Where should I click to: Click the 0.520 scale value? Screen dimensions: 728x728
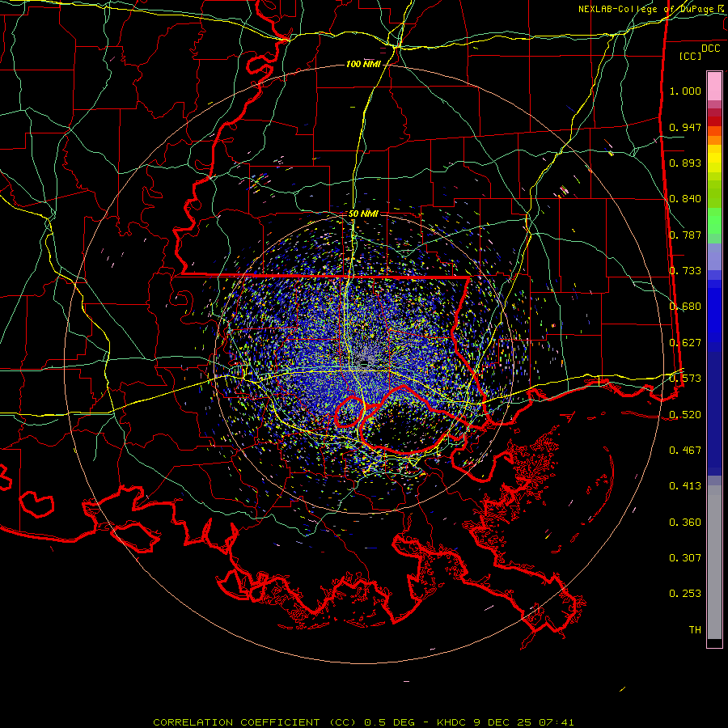(x=685, y=414)
